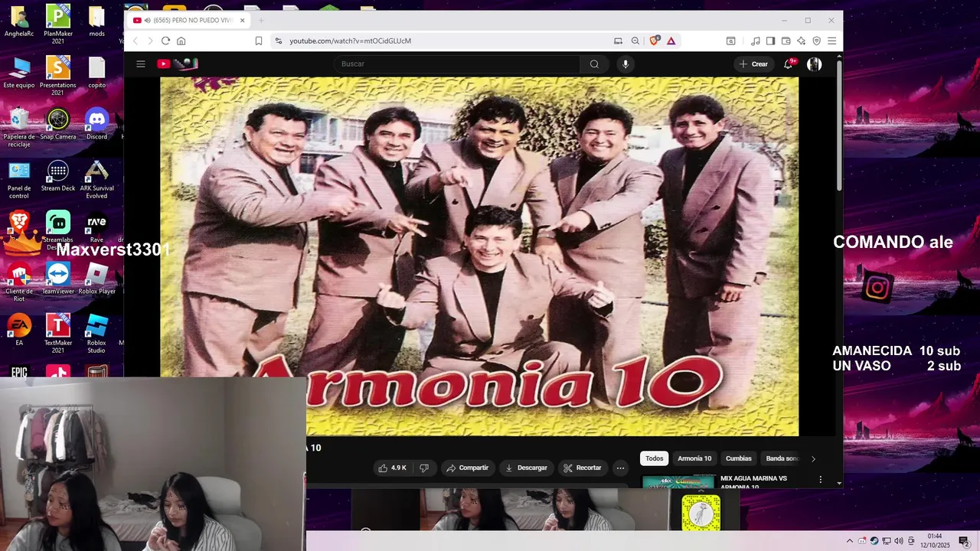Show hidden tray icons chevron in taskbar
980x551 pixels.
[849, 541]
